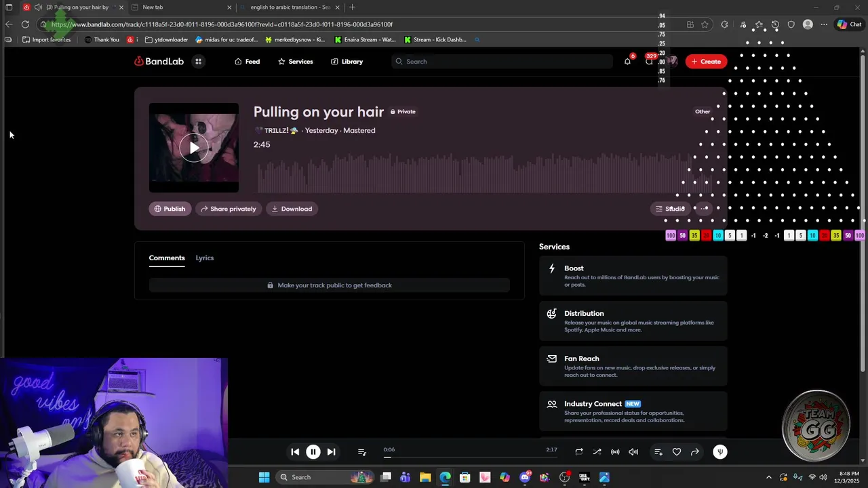Click Share privately

pyautogui.click(x=229, y=209)
